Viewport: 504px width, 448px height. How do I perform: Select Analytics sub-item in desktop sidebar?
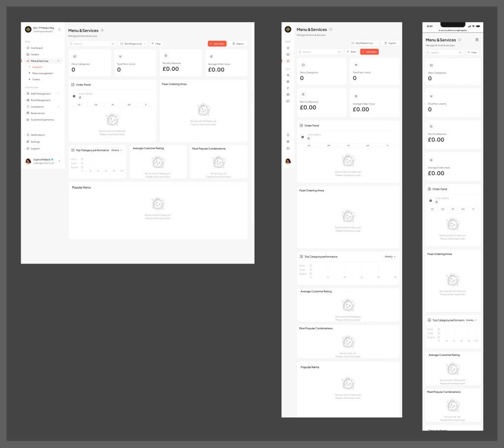pyautogui.click(x=37, y=67)
